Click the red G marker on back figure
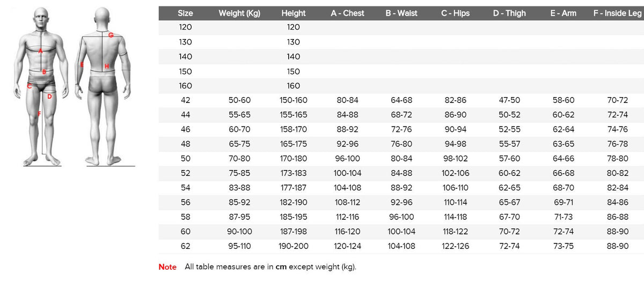Image resolution: width=644 pixels, height=281 pixels. coord(111,35)
